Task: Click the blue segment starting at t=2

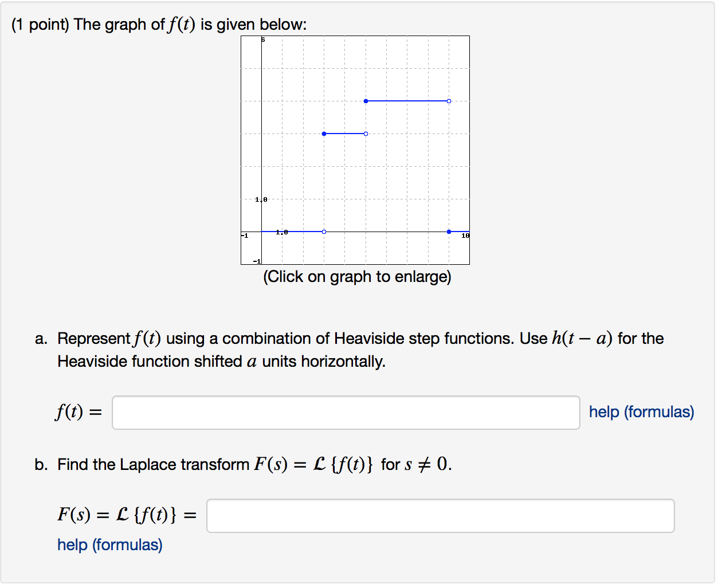Action: click(x=344, y=134)
